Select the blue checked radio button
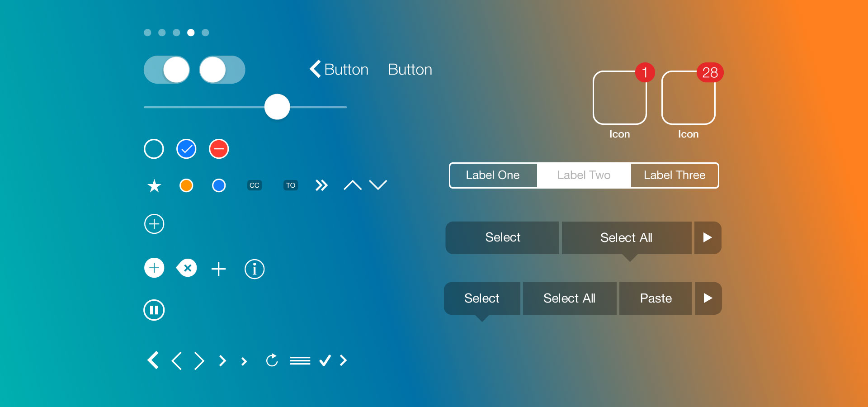 pos(186,149)
